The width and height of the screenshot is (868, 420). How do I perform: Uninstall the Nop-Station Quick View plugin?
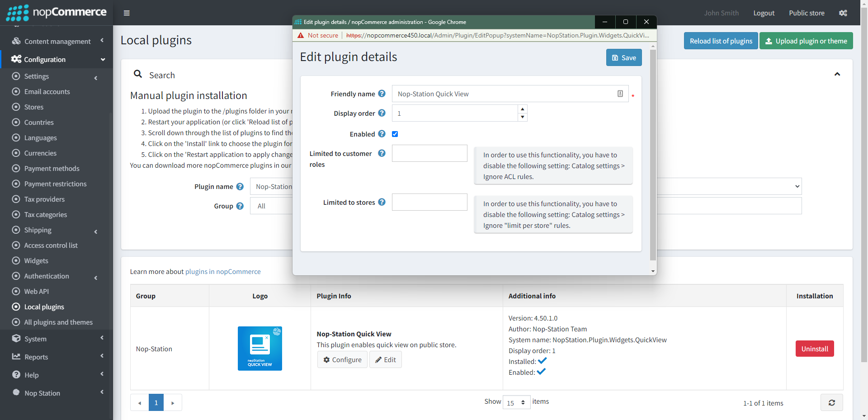click(x=815, y=349)
